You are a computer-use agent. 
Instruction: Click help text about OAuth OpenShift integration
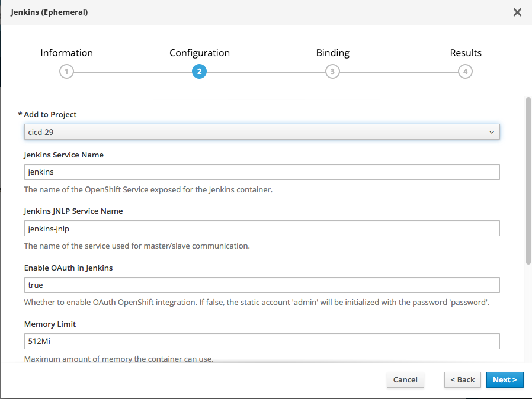point(257,302)
